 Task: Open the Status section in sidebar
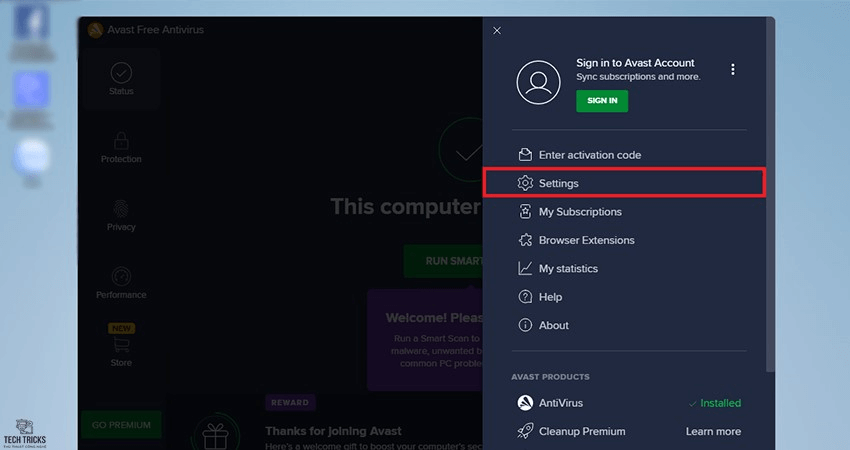[121, 79]
